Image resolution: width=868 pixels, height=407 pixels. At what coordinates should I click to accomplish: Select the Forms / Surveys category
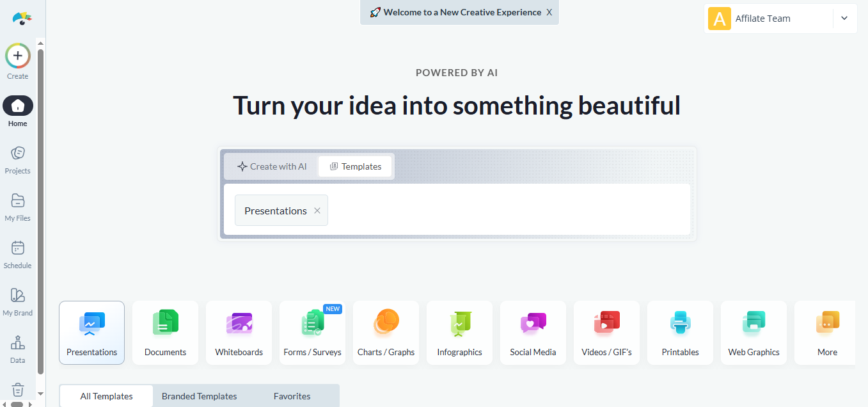[x=312, y=333]
